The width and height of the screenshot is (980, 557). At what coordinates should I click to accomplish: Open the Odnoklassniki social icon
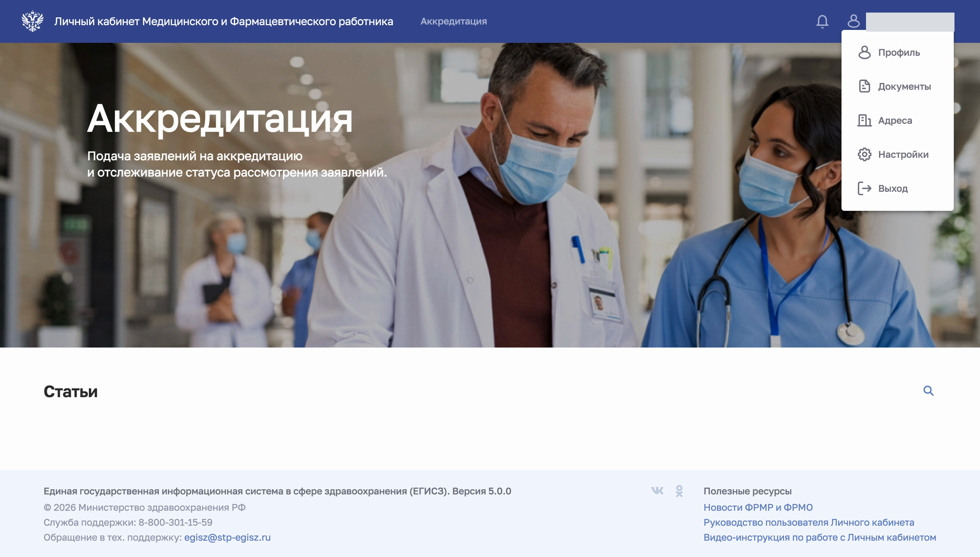[679, 491]
